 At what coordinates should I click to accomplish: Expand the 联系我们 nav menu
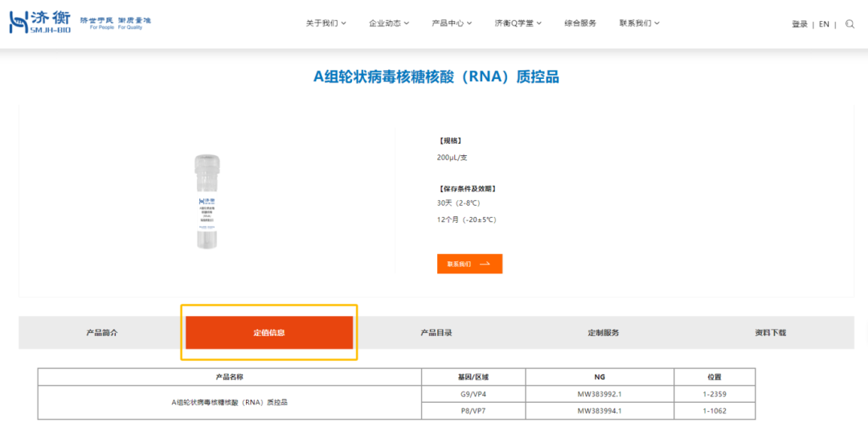coord(639,23)
